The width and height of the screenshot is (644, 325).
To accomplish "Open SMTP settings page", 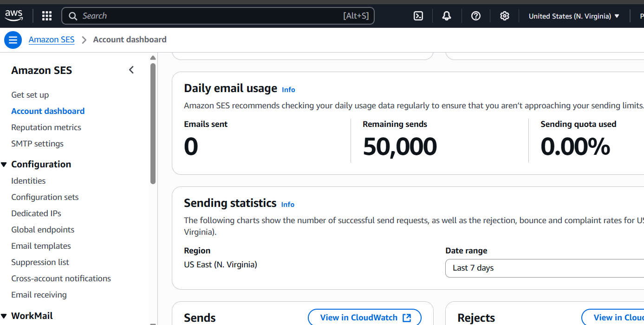I will point(37,144).
